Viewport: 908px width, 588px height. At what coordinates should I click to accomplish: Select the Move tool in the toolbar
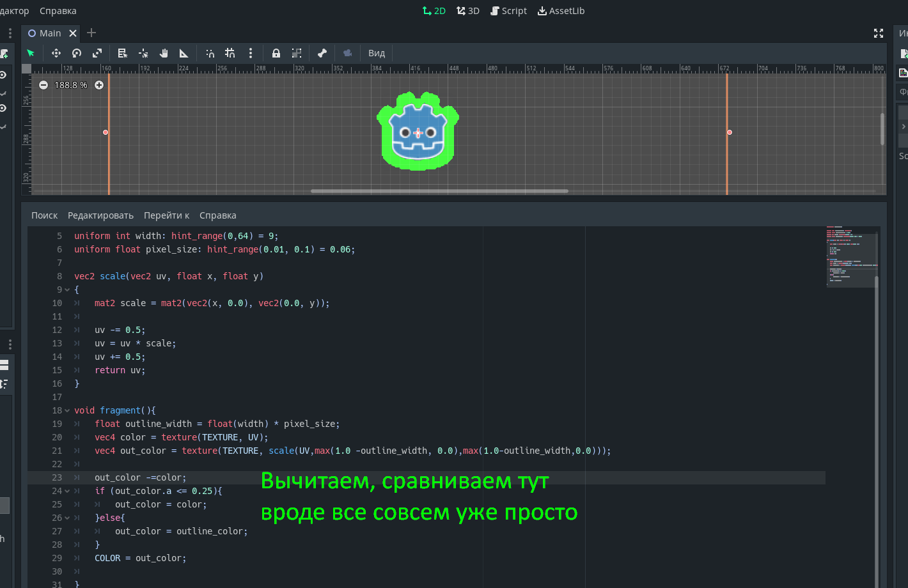point(56,53)
